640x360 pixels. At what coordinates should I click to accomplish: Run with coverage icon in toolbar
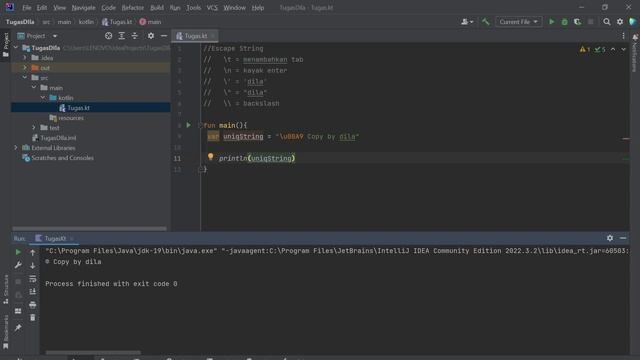pyautogui.click(x=578, y=22)
